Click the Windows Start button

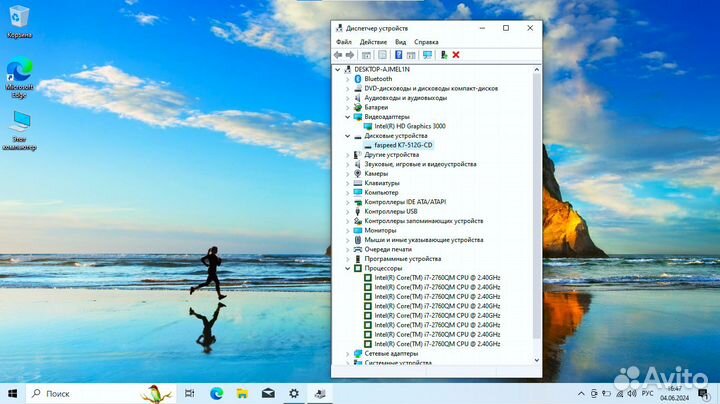pyautogui.click(x=13, y=394)
